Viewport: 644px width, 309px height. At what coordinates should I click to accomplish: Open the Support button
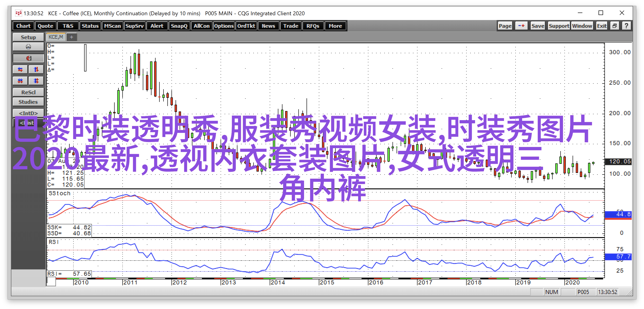coord(559,26)
